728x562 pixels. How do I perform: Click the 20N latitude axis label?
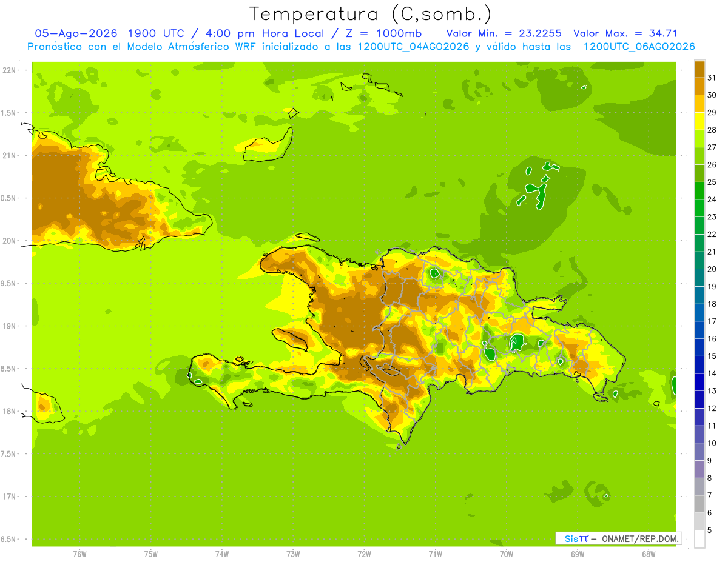9,241
